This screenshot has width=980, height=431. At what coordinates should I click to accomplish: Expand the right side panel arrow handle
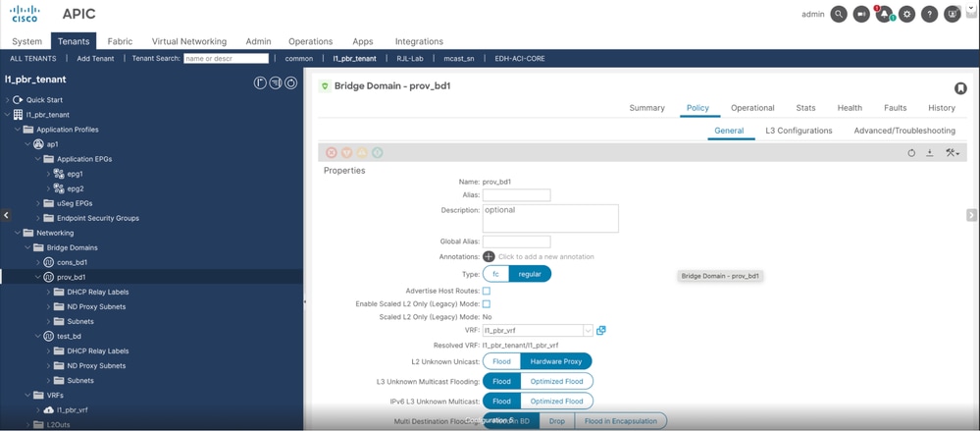click(x=971, y=215)
